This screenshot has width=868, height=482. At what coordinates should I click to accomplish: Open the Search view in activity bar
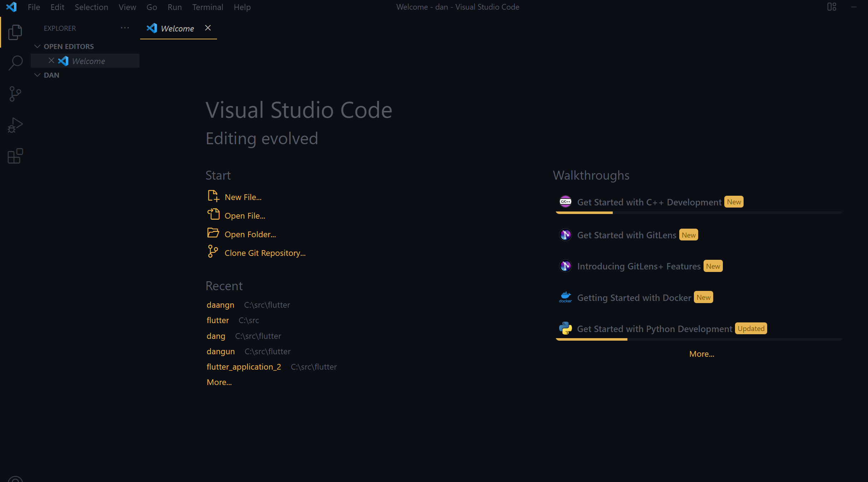tap(15, 63)
